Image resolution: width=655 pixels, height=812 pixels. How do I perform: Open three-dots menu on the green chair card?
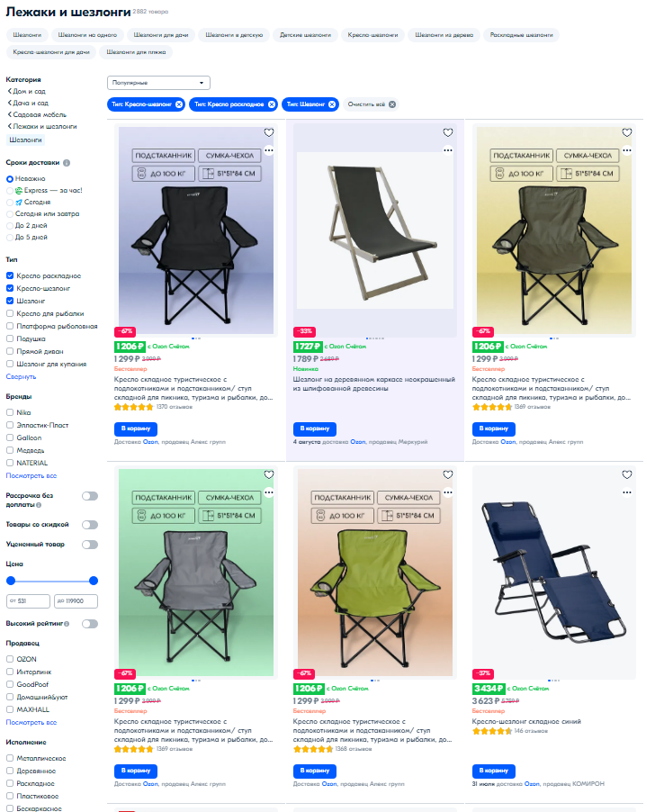coord(447,492)
